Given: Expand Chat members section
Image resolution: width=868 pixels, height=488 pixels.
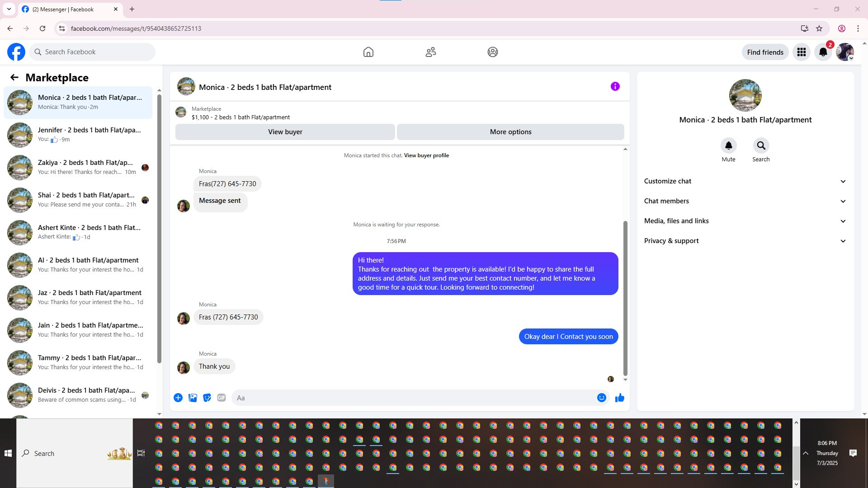Looking at the screenshot, I should [745, 201].
